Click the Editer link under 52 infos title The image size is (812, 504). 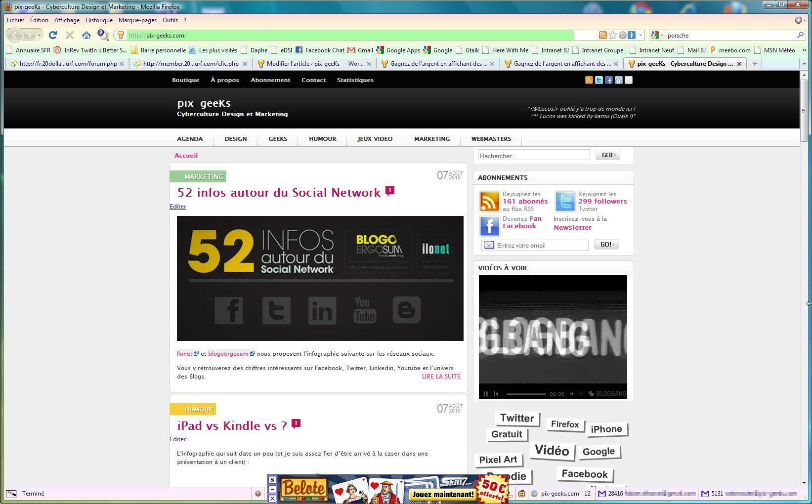click(x=178, y=207)
